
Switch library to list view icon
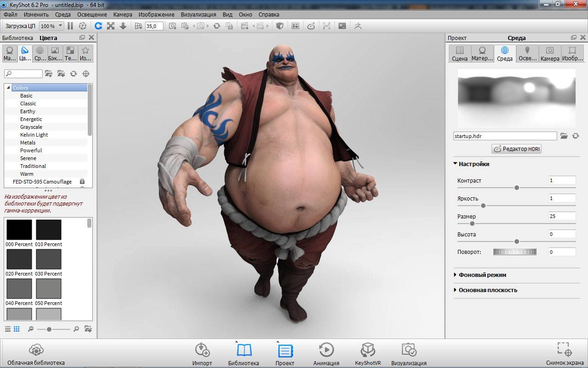click(x=8, y=329)
